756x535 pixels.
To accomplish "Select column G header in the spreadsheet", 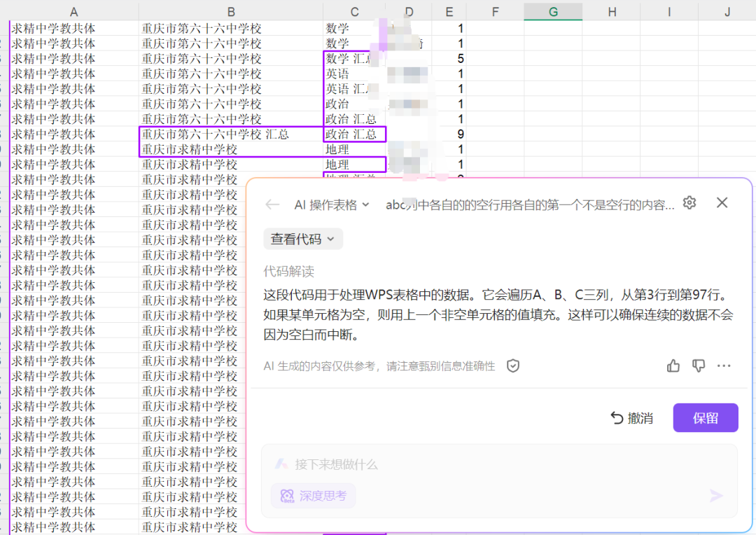I will pos(552,11).
